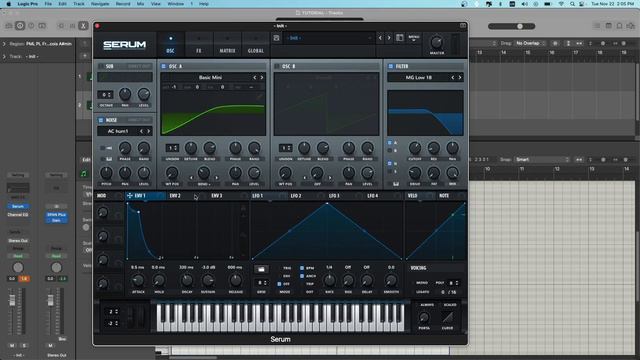
Task: Select next filter type arrow
Action: 460,77
